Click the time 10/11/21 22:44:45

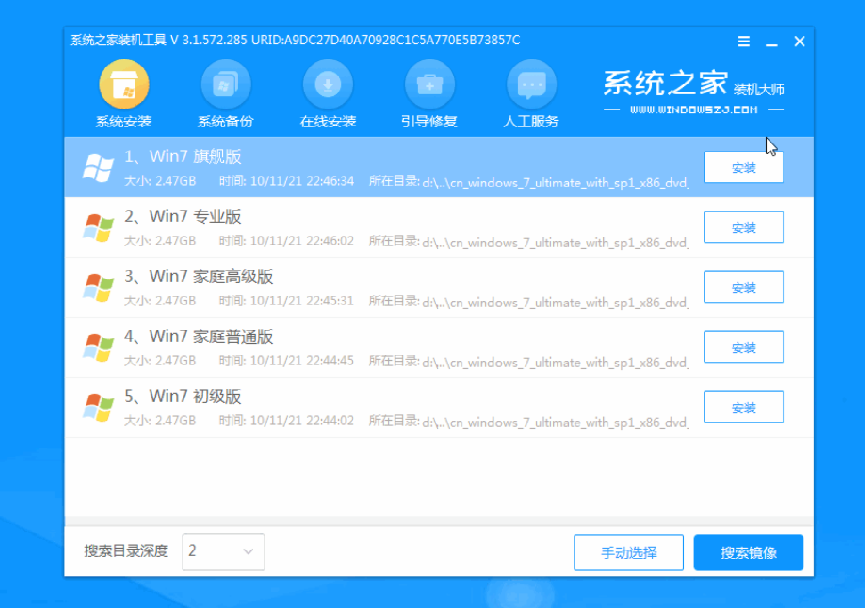point(302,361)
